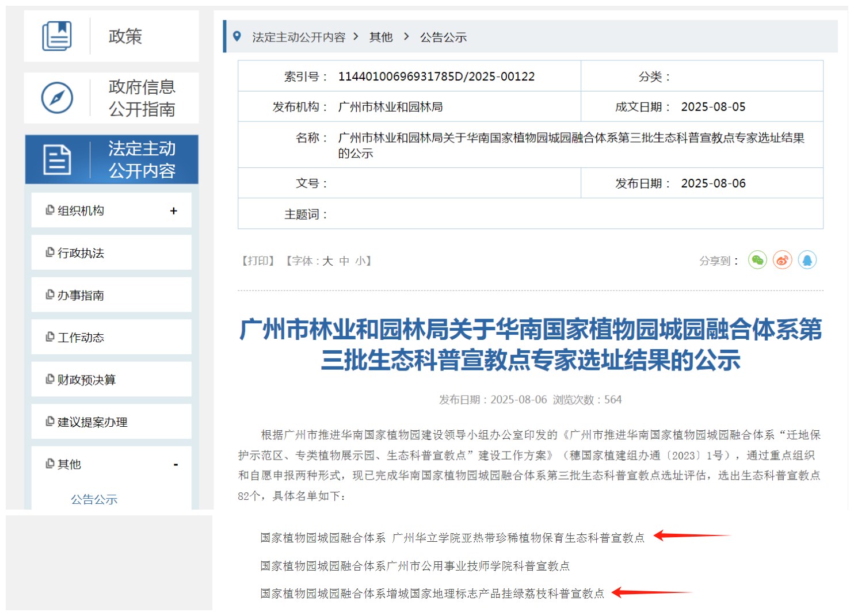Go to 其他 in the breadcrumb
This screenshot has width=854, height=616.
(x=380, y=37)
